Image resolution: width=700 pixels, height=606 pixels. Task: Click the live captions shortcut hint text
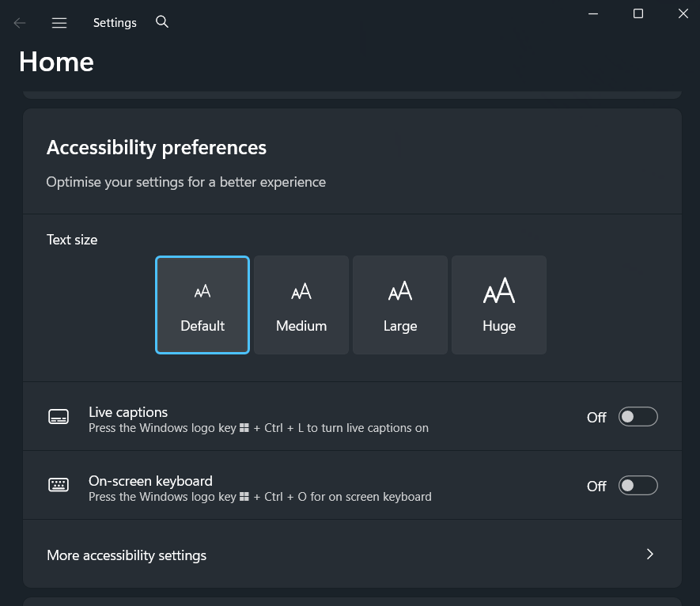pos(259,428)
